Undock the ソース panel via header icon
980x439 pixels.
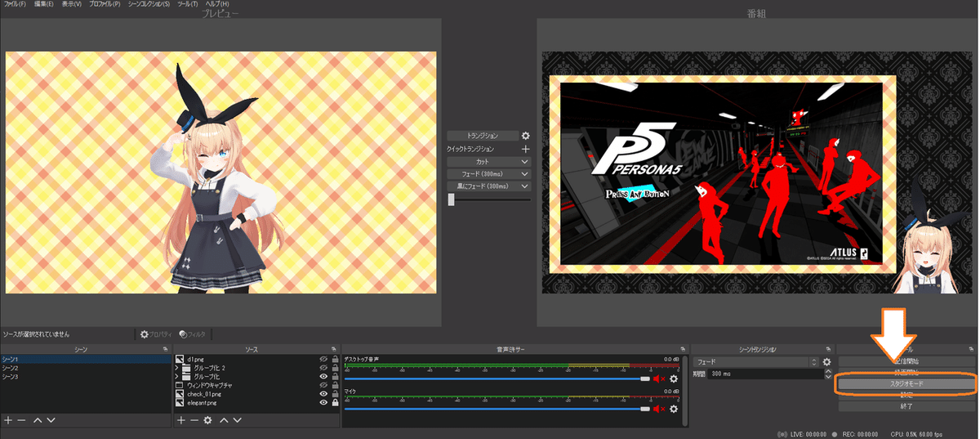click(335, 349)
